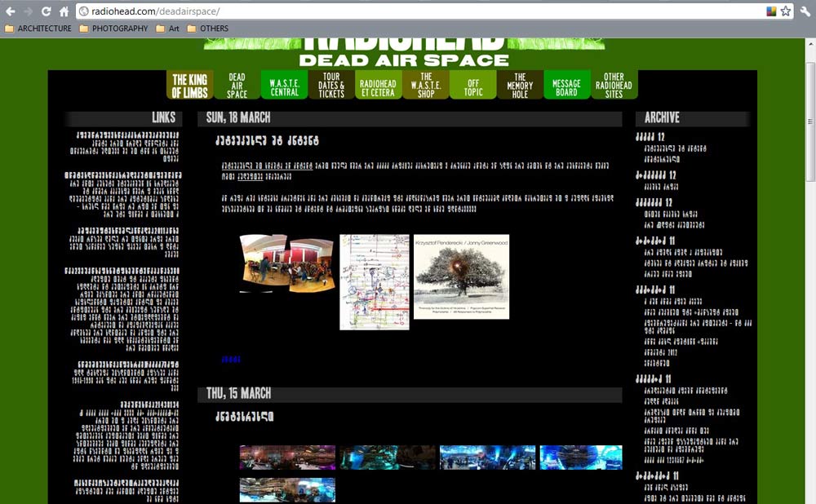
Task: Open first archive month ending in 12
Action: pyautogui.click(x=650, y=137)
